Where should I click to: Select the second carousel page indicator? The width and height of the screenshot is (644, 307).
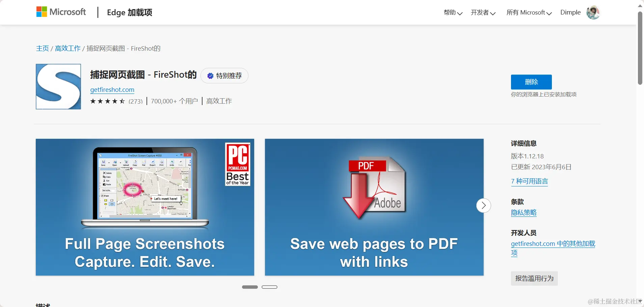pos(269,287)
